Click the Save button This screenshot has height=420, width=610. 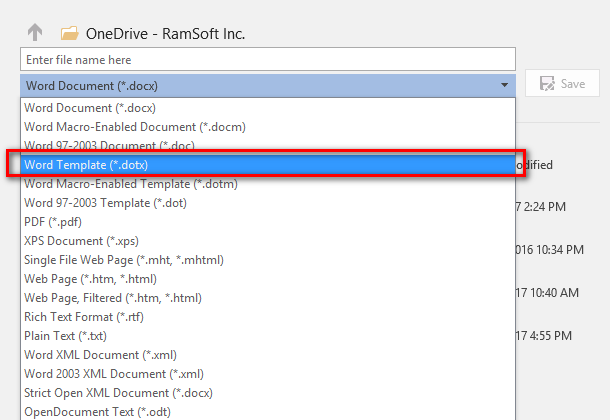tap(562, 84)
